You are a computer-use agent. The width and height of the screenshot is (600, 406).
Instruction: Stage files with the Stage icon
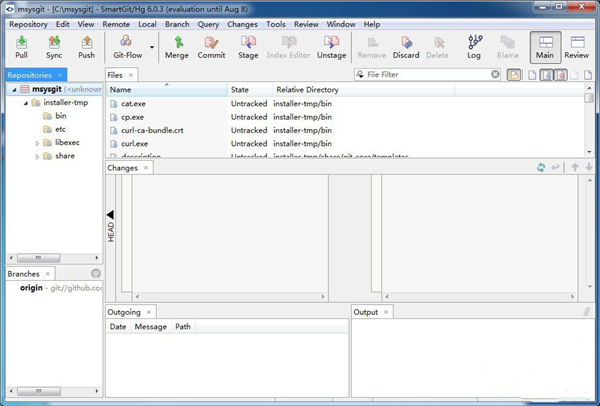(248, 46)
